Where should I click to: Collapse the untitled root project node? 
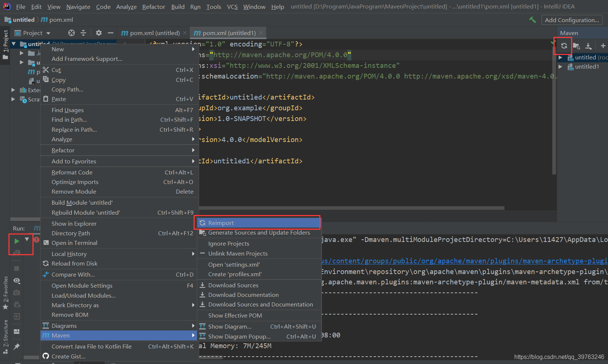[14, 44]
